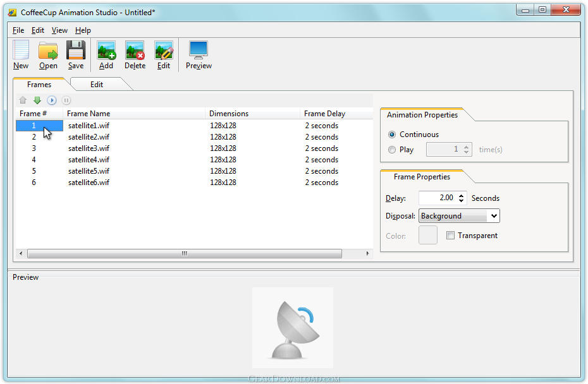588x384 pixels.
Task: Enable the Transparent checkbox
Action: point(450,236)
